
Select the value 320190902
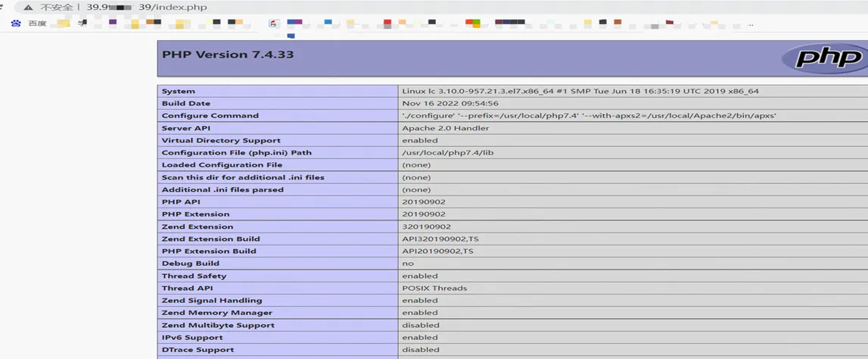pos(426,227)
